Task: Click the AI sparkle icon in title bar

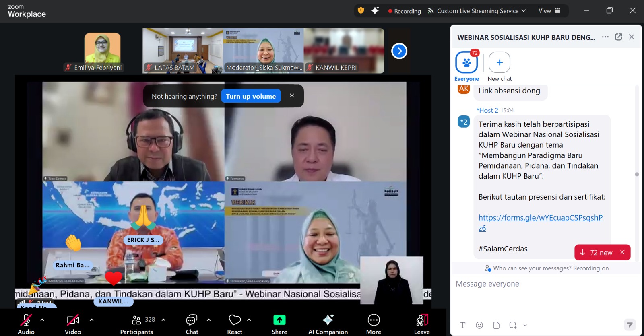Action: tap(375, 11)
